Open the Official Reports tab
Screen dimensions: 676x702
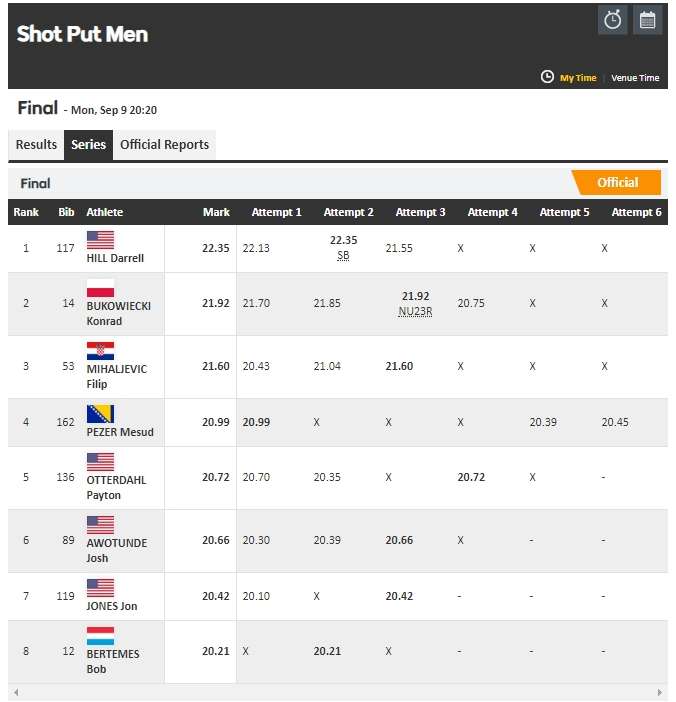164,145
